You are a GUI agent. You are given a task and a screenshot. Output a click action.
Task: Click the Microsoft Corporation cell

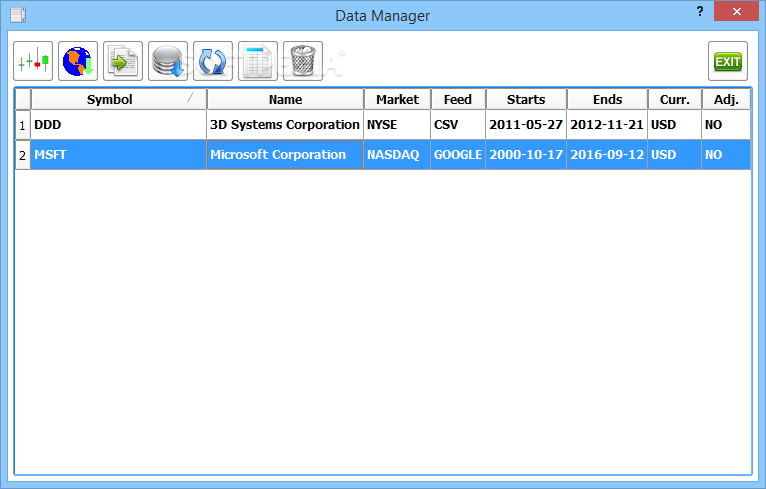click(x=285, y=155)
